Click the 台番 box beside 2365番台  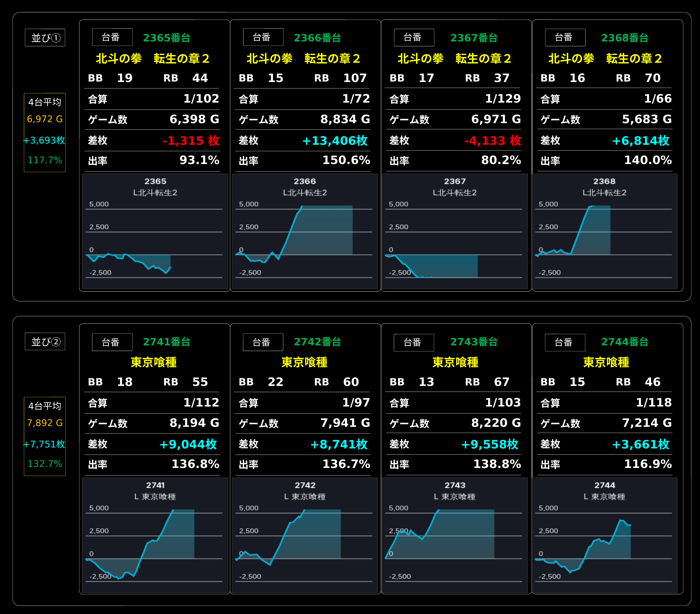[x=112, y=37]
